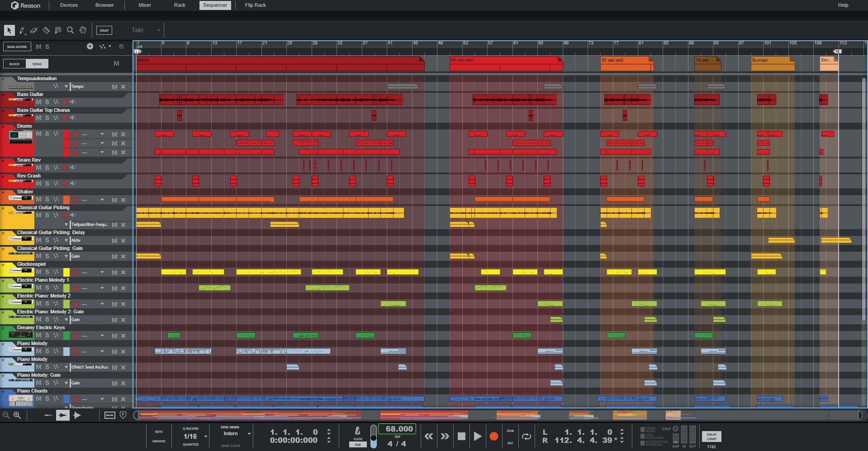This screenshot has height=451, width=868.
Task: Click the Reason logo
Action: [x=25, y=5]
